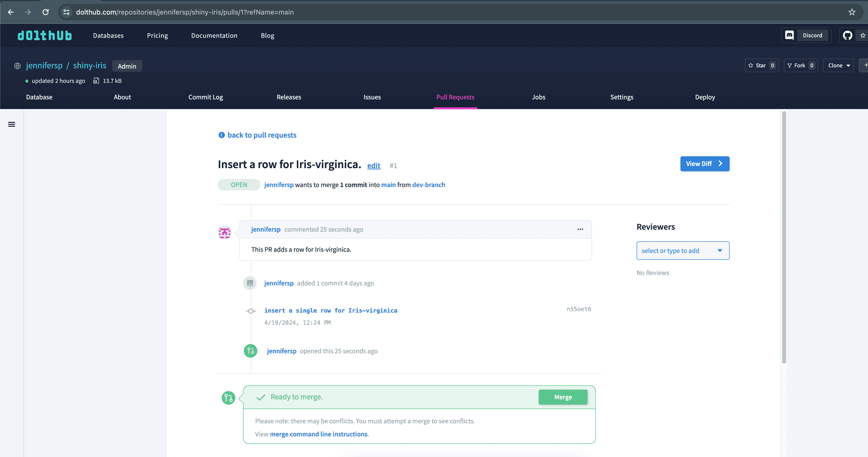Screen dimensions: 868x457
Task: Click commit hash n55oet6
Action: coord(579,309)
